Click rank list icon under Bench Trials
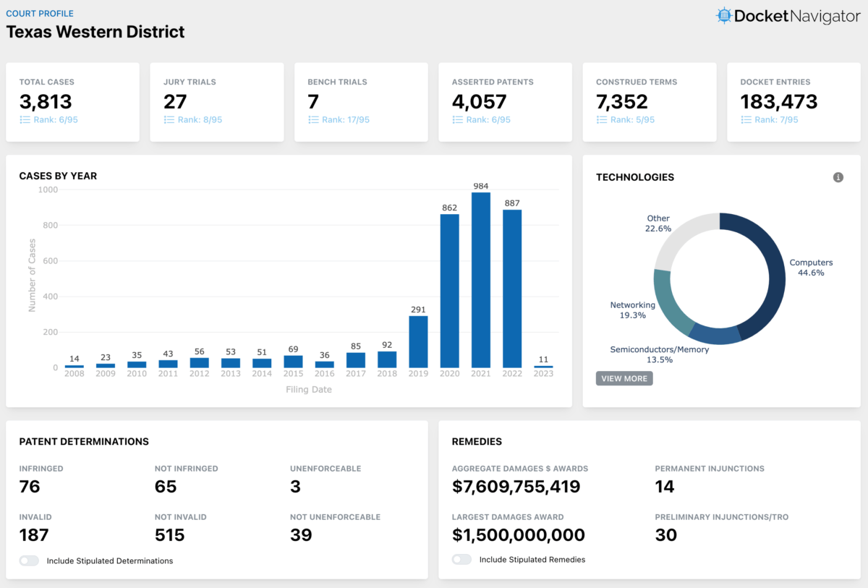 [313, 120]
